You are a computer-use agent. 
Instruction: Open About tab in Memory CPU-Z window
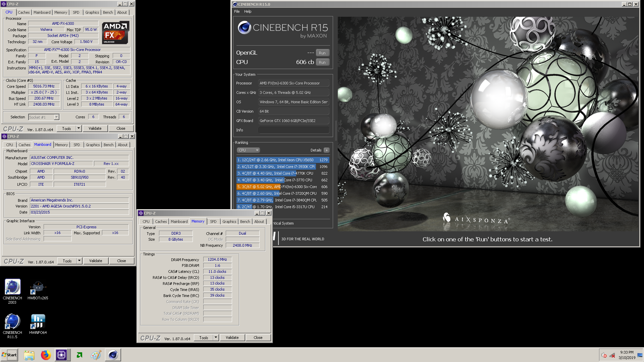259,222
